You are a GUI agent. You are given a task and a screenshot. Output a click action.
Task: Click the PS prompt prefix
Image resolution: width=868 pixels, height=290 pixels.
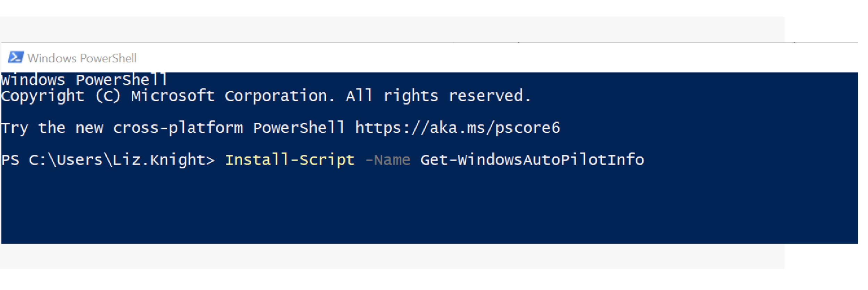coord(10,160)
